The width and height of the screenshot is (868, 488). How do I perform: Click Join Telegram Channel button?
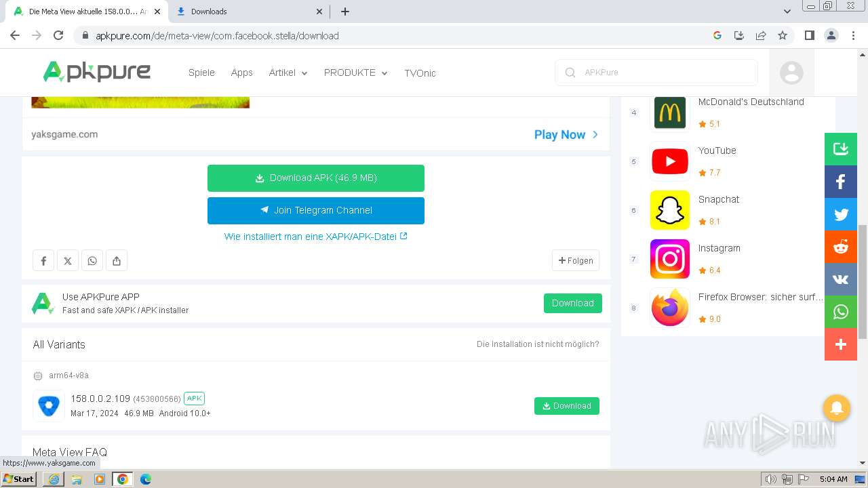[x=316, y=211]
